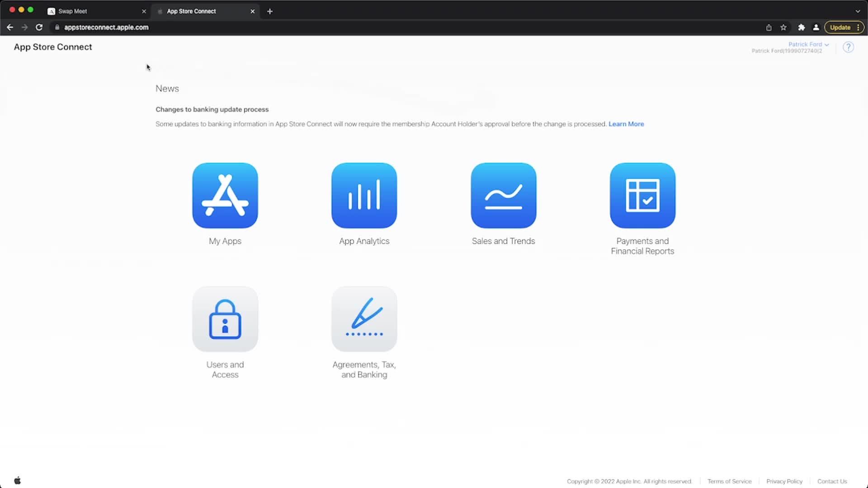Click the help question mark icon
This screenshot has height=488, width=868.
click(x=849, y=47)
